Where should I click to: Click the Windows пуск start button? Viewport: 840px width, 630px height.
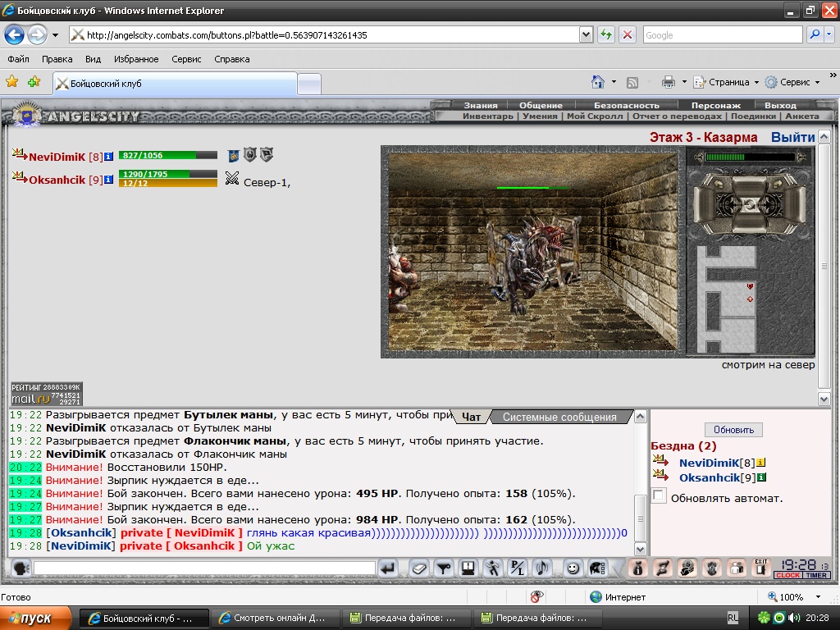click(x=35, y=618)
